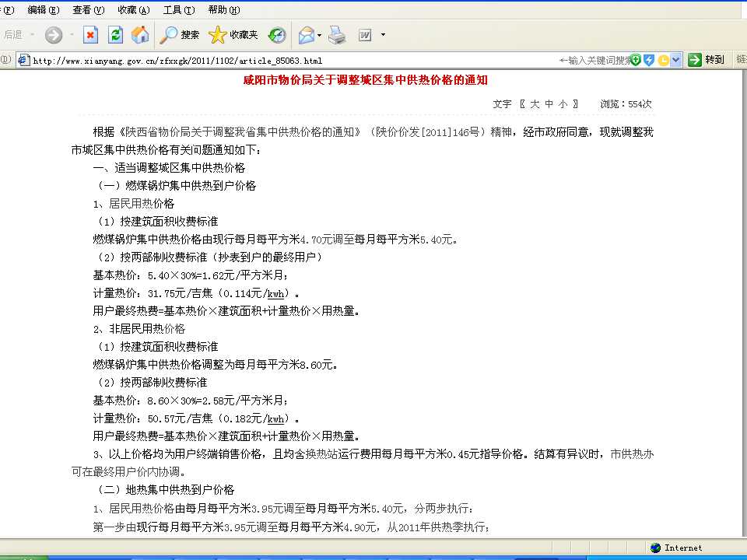Set font size to 小 (small)
Viewport: 747px width, 560px height.
[563, 103]
